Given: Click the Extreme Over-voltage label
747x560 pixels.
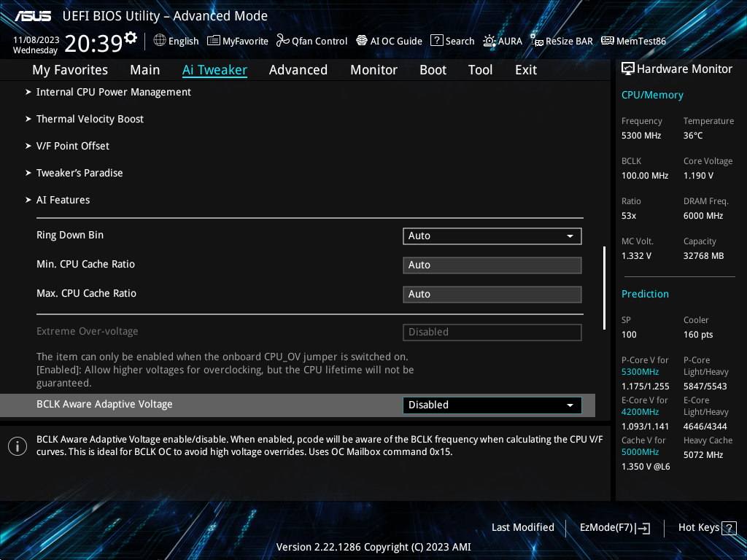Looking at the screenshot, I should (88, 332).
